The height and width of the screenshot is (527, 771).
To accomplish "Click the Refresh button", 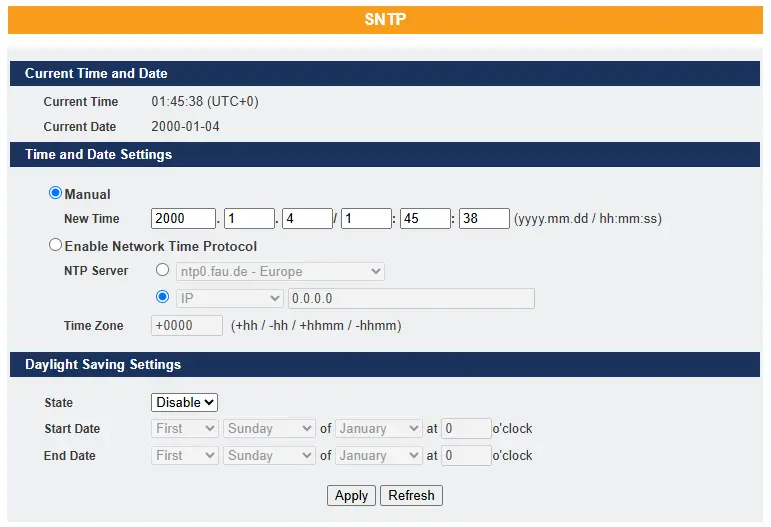I will click(411, 496).
